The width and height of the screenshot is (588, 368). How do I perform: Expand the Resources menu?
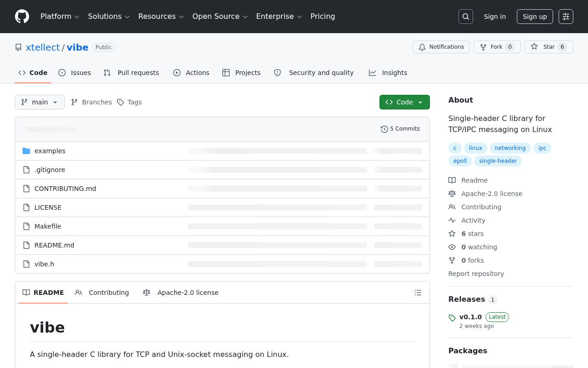click(161, 17)
